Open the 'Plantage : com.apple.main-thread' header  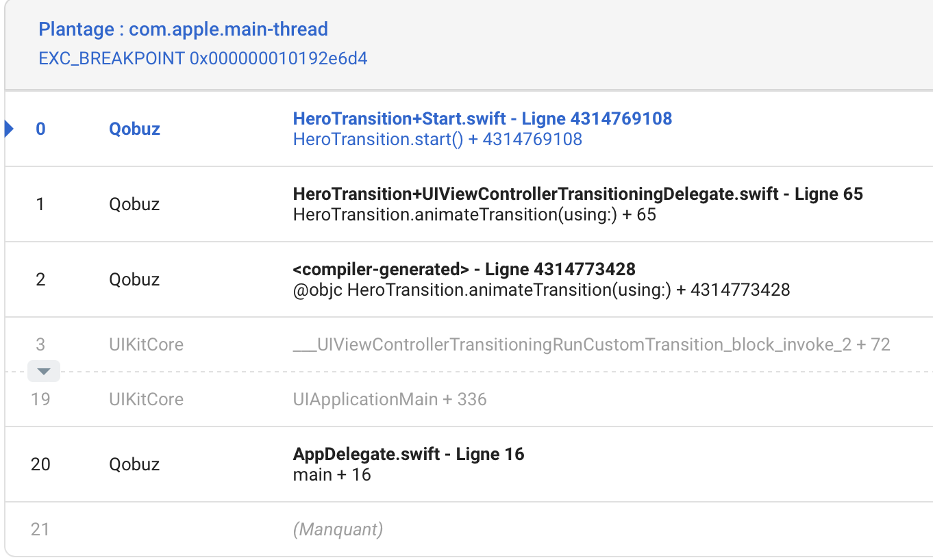(183, 29)
